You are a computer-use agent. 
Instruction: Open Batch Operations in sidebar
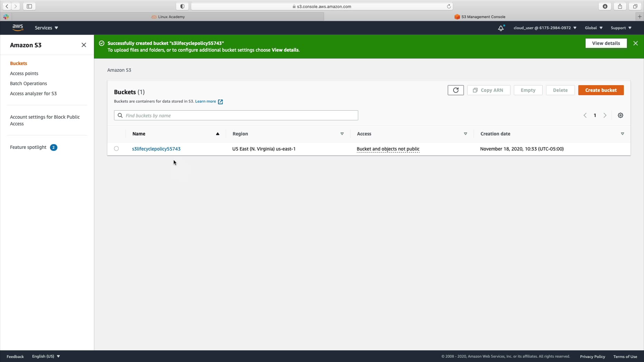pyautogui.click(x=28, y=83)
